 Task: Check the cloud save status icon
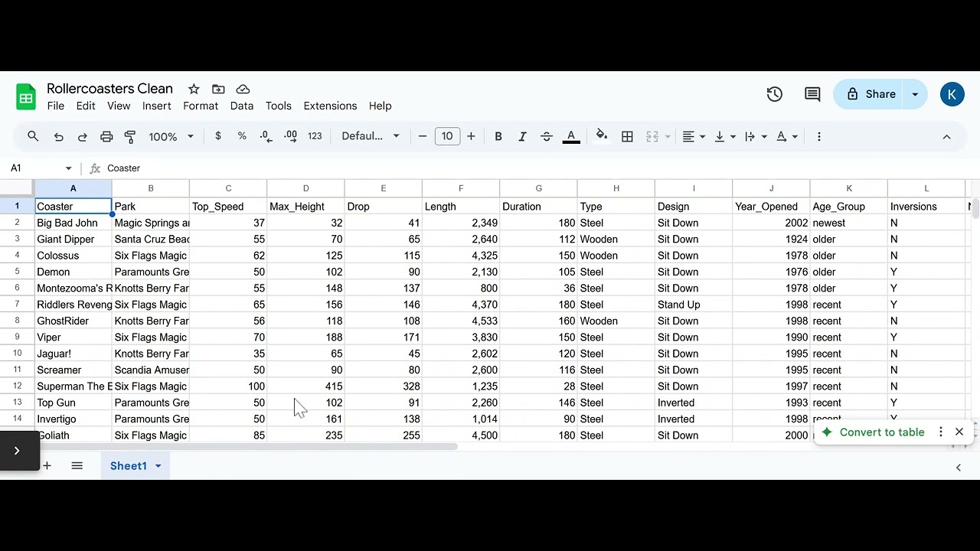click(243, 89)
